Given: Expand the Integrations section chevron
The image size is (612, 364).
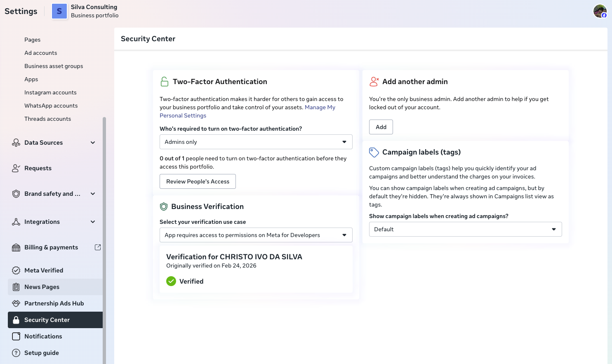Looking at the screenshot, I should tap(93, 222).
